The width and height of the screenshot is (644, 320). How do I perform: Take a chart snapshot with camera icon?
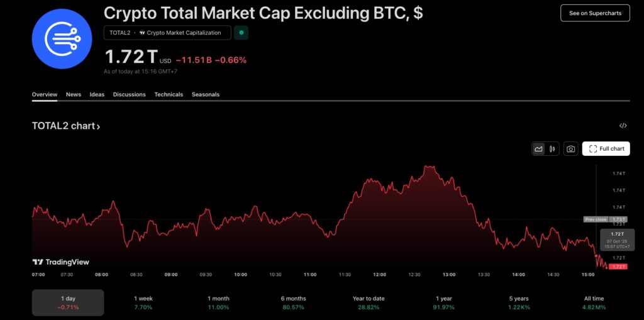click(570, 149)
